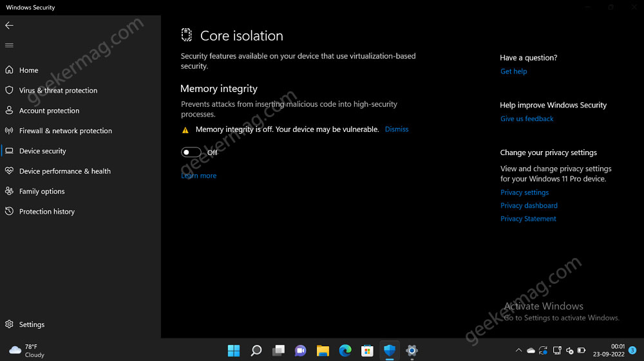Click the battery tray icon
This screenshot has width=644, height=361.
point(582,350)
